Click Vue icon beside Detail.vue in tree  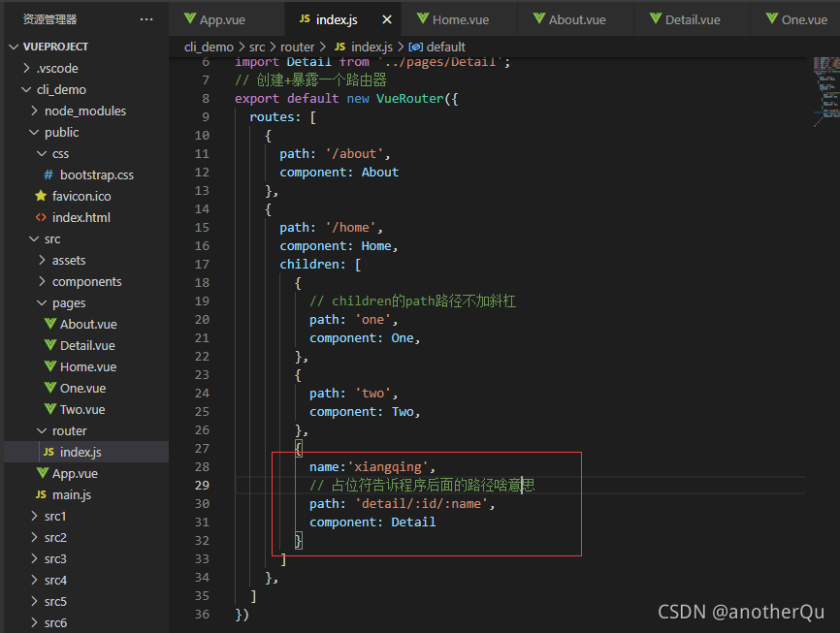(50, 345)
